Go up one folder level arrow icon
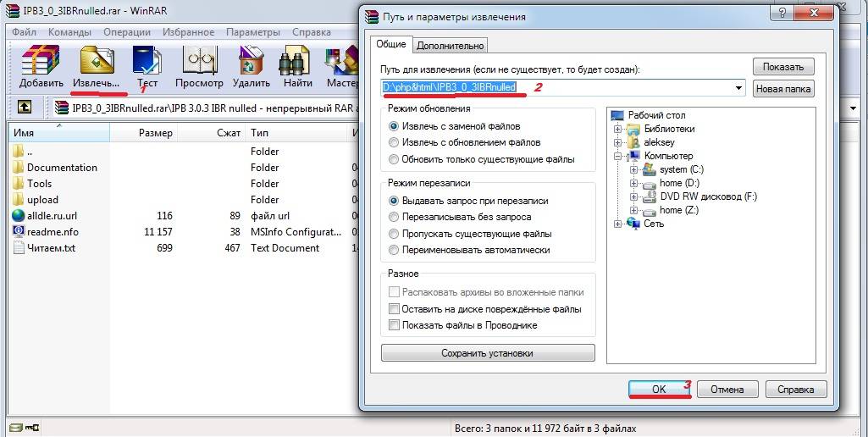The image size is (868, 437). 25,107
